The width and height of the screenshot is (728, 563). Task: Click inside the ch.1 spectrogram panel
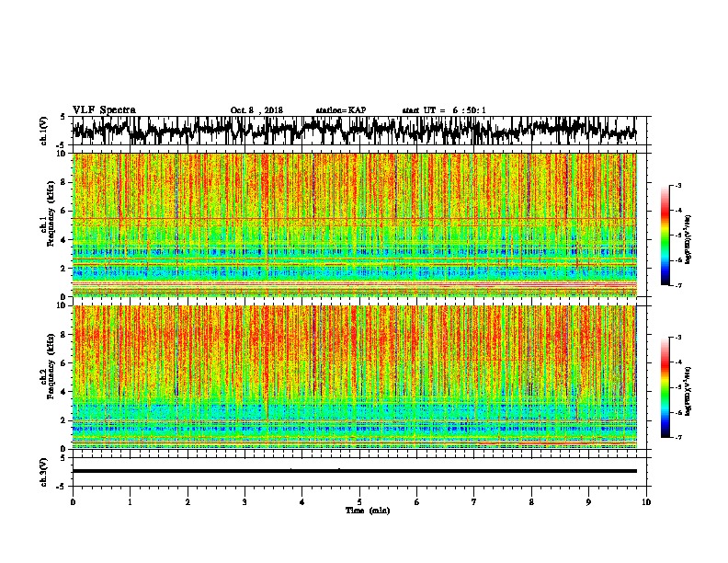[x=354, y=224]
